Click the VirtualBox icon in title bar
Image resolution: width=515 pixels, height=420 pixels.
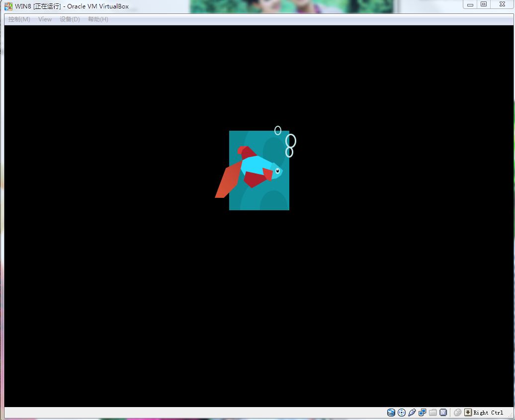tap(8, 6)
